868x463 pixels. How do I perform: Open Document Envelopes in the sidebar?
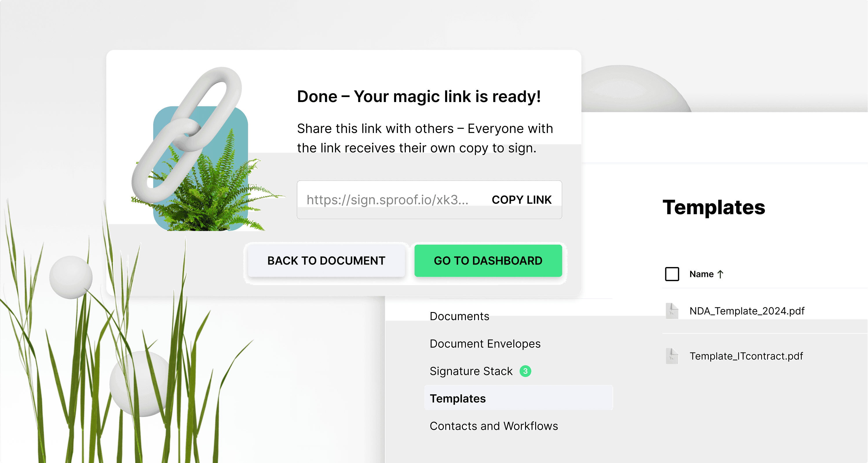click(x=485, y=343)
